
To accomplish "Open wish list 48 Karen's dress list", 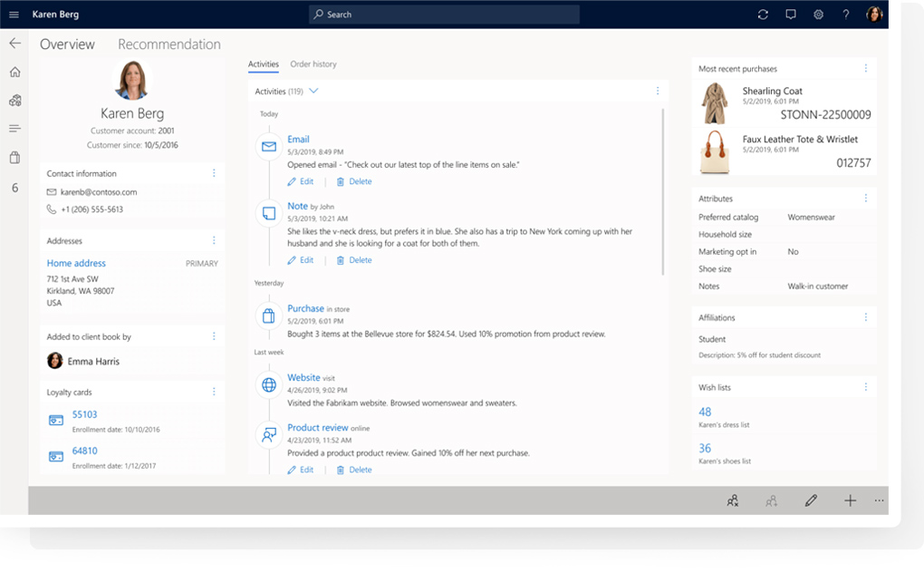I will pyautogui.click(x=705, y=412).
